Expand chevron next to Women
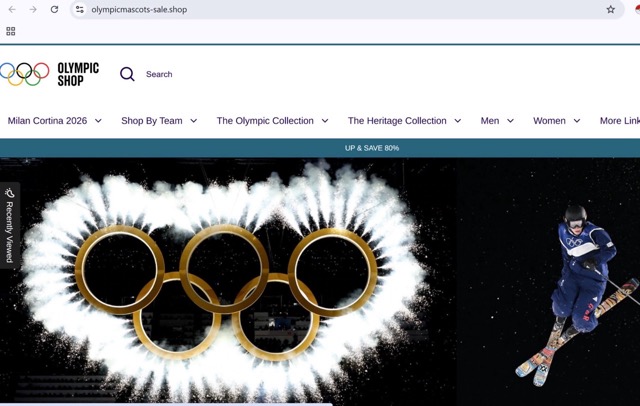The height and width of the screenshot is (406, 640). (x=577, y=121)
